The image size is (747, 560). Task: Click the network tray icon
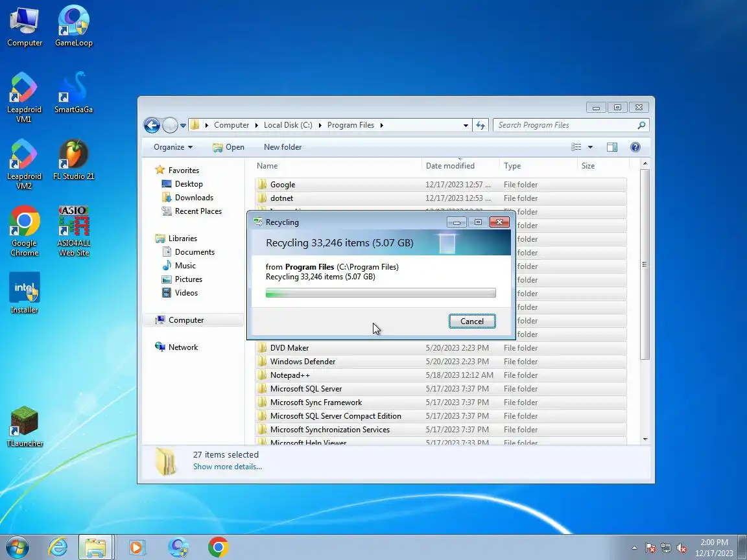point(665,548)
